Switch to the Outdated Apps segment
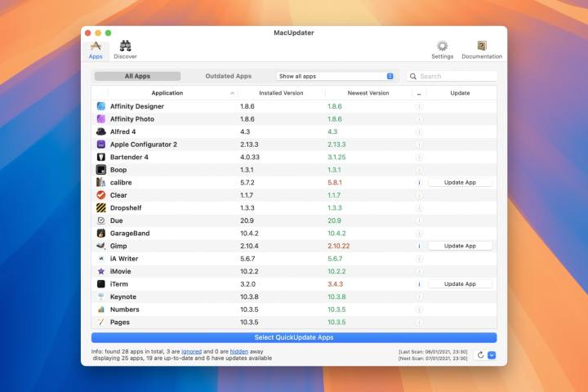The height and width of the screenshot is (392, 588). [228, 76]
